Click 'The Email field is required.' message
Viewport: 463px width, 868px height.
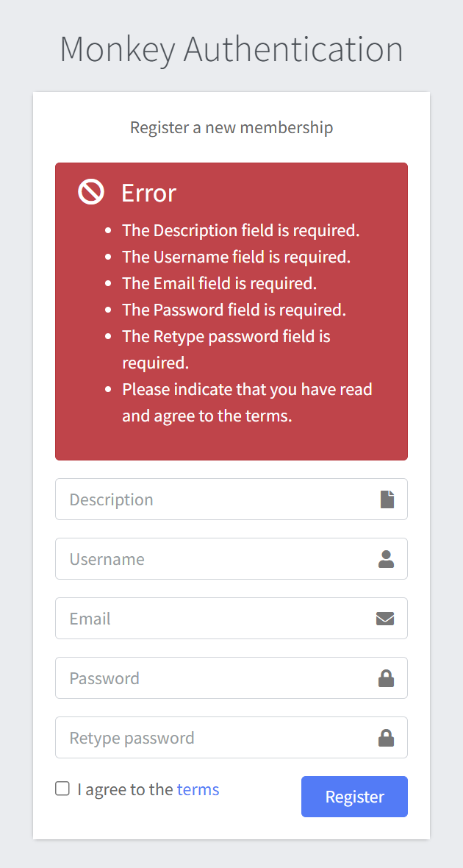tap(220, 283)
